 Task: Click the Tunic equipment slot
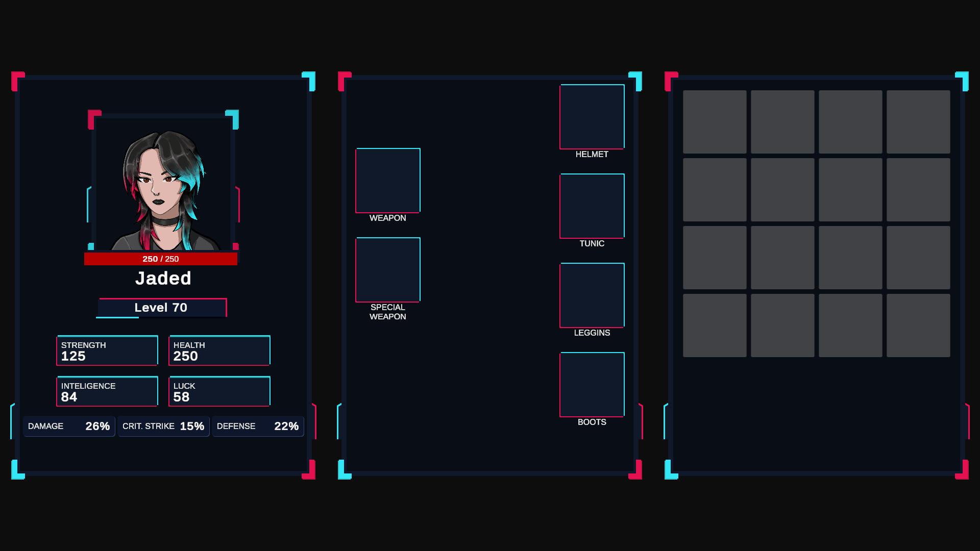pyautogui.click(x=592, y=206)
